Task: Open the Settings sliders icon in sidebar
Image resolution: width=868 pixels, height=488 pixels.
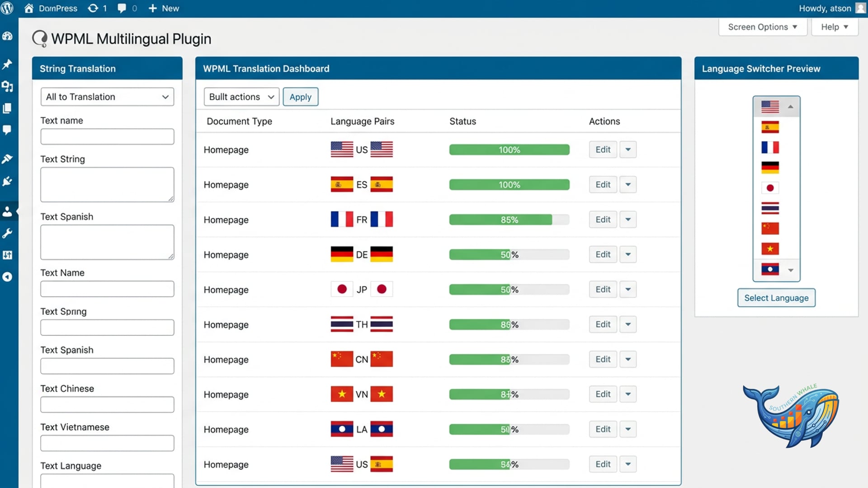Action: 7,255
